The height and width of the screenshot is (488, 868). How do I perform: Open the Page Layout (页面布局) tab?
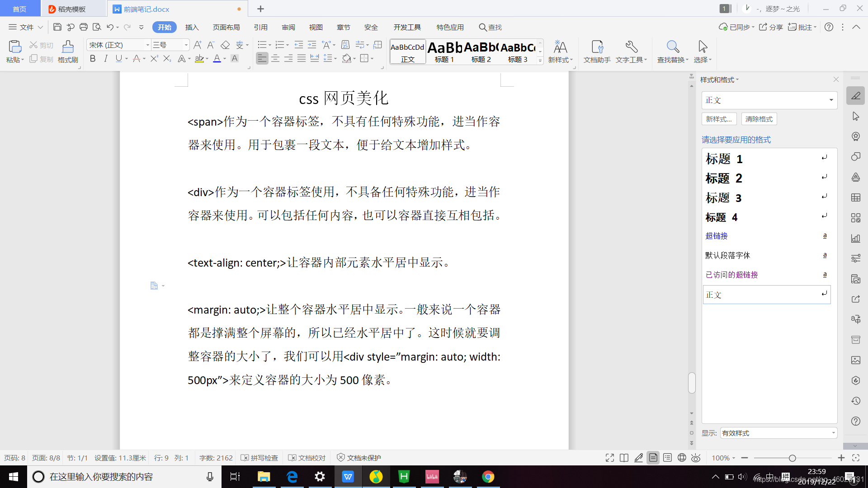226,27
